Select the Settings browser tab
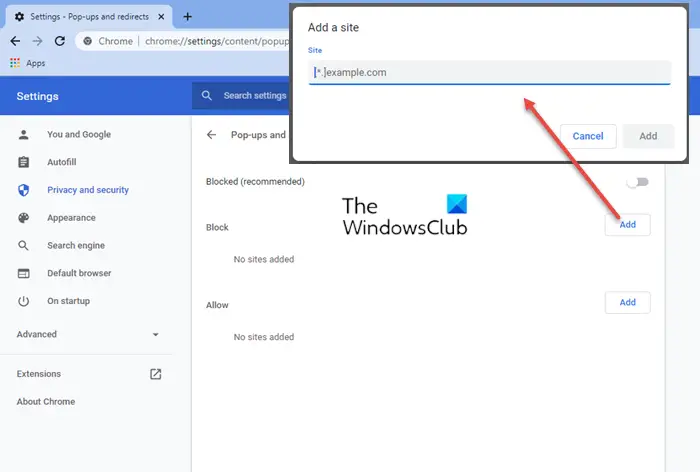700x472 pixels. [x=89, y=17]
